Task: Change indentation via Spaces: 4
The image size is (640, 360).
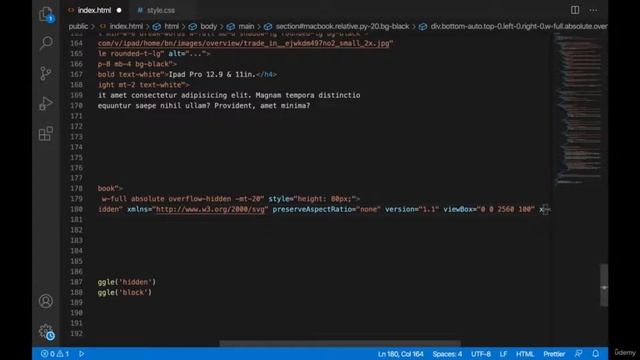Action: [447, 354]
